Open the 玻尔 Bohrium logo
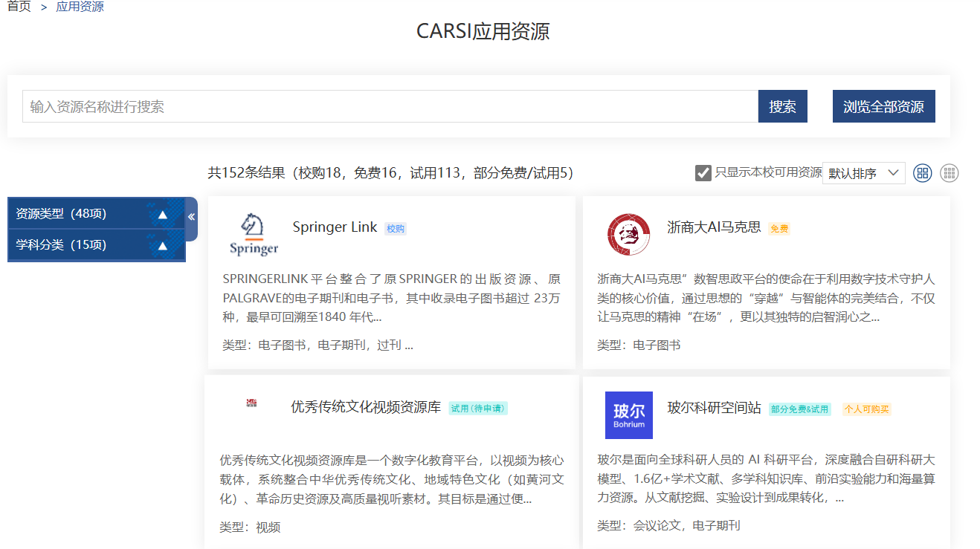 click(x=629, y=415)
